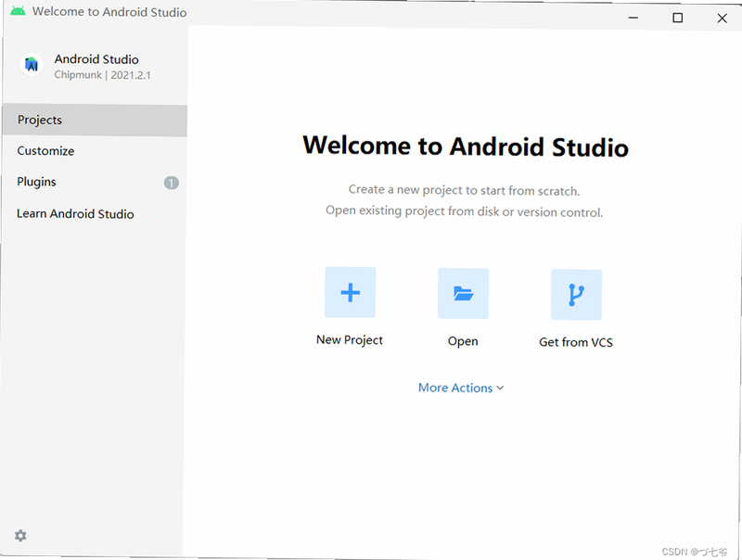Viewport: 742px width, 560px height.
Task: Expand the More Actions dropdown
Action: pyautogui.click(x=461, y=388)
